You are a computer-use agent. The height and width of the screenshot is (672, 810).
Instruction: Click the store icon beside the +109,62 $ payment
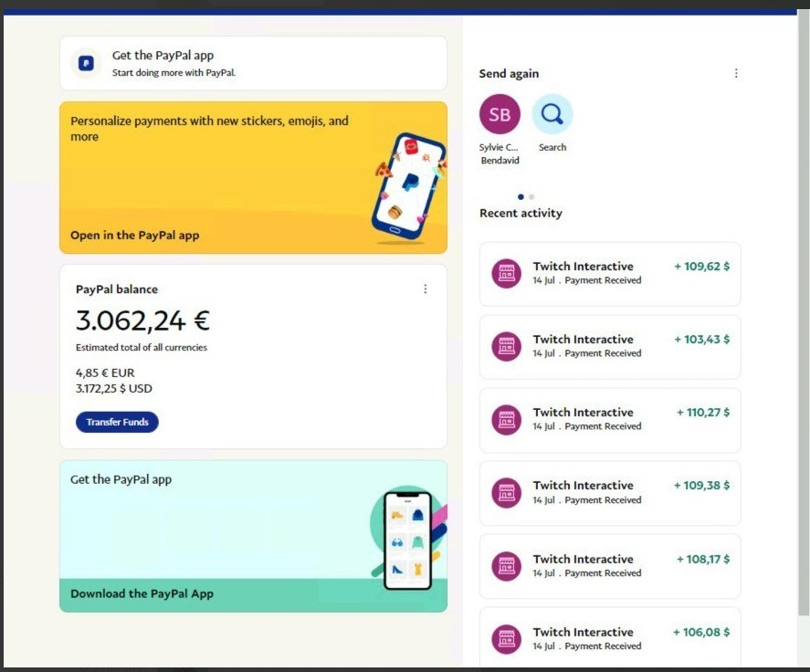(506, 274)
